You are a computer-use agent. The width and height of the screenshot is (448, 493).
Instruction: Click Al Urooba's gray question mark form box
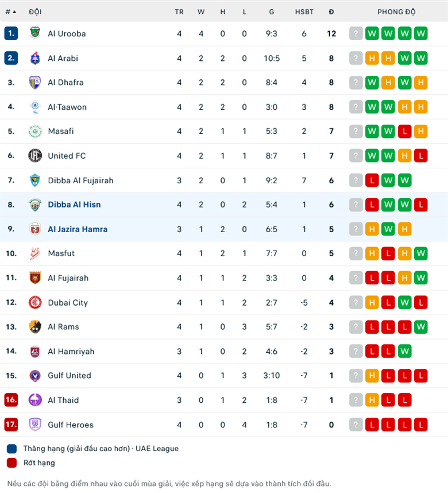[x=356, y=33]
